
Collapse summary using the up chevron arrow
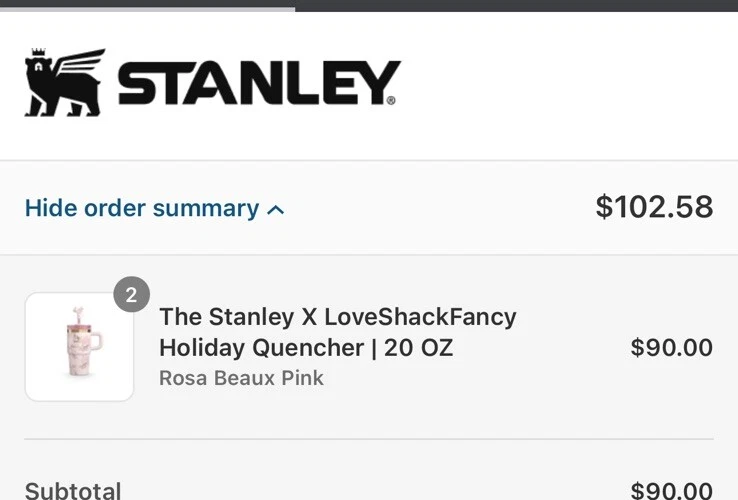pyautogui.click(x=277, y=210)
